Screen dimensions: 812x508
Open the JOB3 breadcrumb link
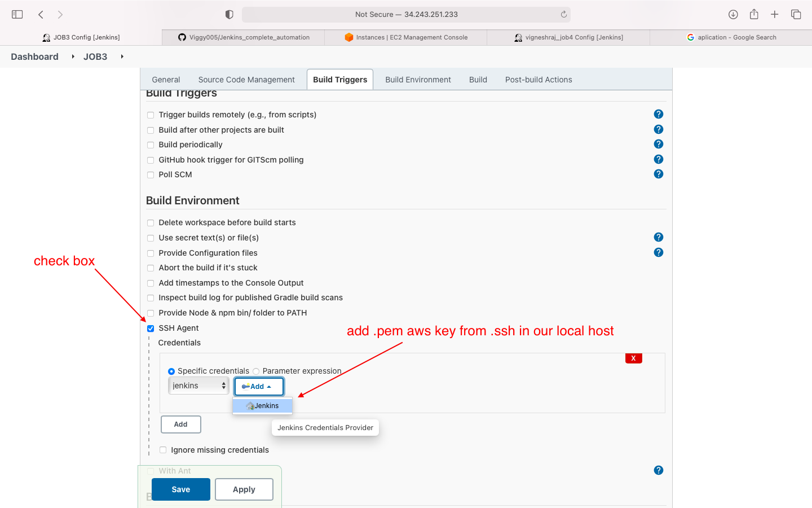pyautogui.click(x=95, y=56)
